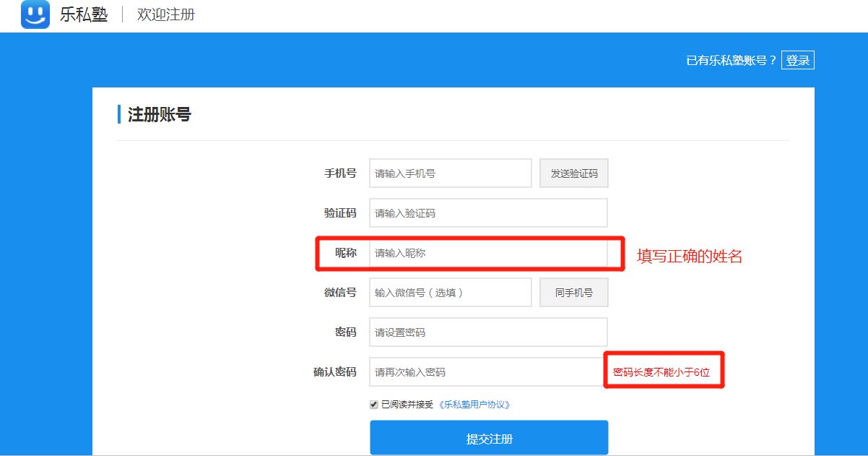This screenshot has height=456, width=868.
Task: Focus the 确认密码 confirm password field
Action: pos(488,372)
